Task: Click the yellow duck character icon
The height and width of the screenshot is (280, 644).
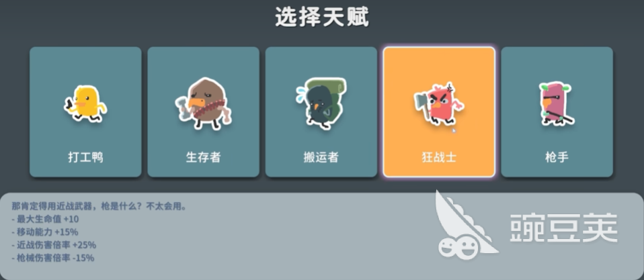Action: click(85, 103)
